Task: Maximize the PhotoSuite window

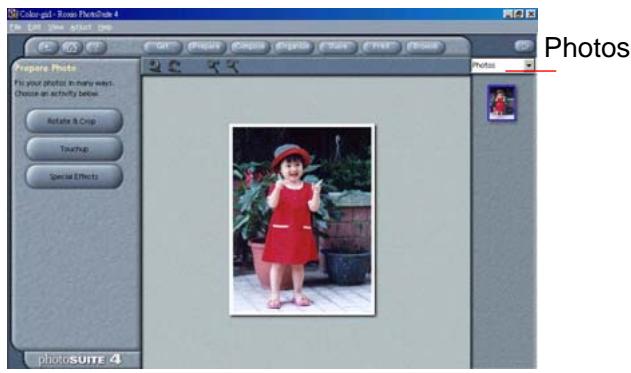Action: click(x=519, y=14)
